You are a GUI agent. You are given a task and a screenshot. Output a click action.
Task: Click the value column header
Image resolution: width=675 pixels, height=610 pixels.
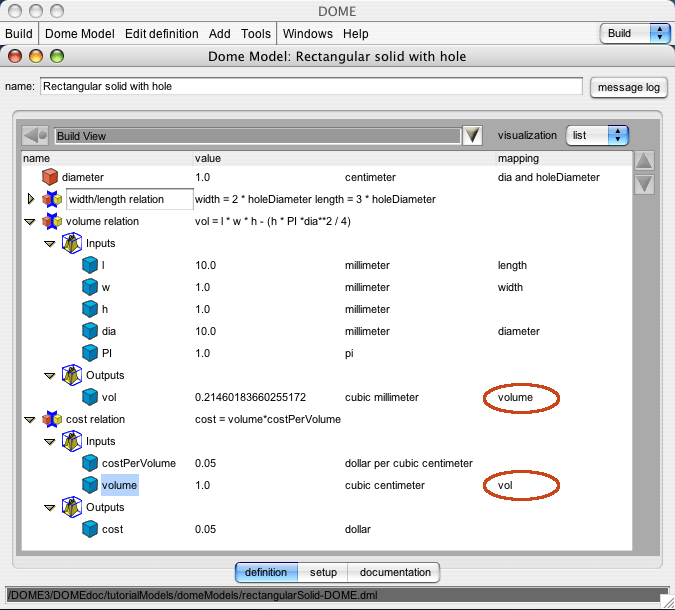207,158
